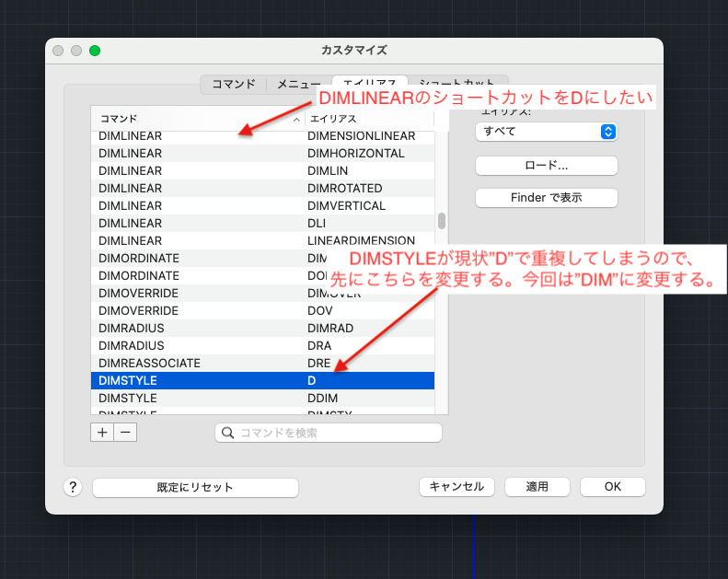Sort by the エイリアス column header
This screenshot has width=728, height=579.
(x=368, y=119)
